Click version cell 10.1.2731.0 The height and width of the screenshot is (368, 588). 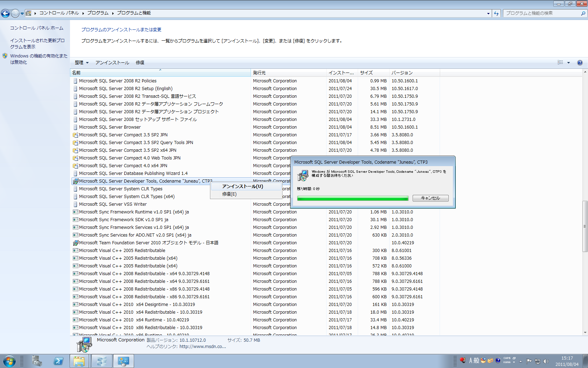coord(403,120)
